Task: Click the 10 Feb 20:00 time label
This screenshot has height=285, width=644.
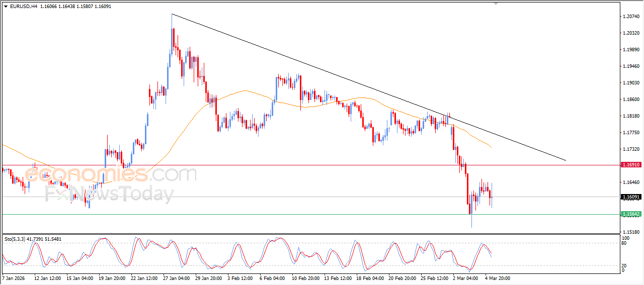Action: 305,278
